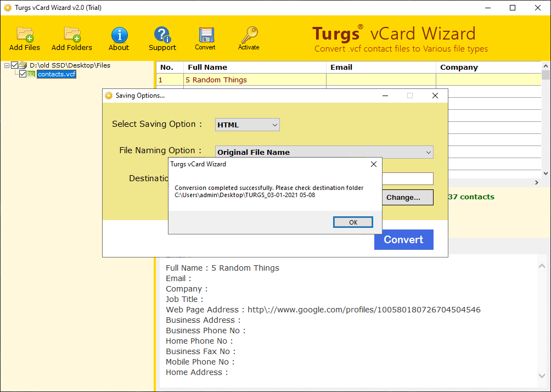The width and height of the screenshot is (551, 392).
Task: Click the Home Address line in preview
Action: pyautogui.click(x=197, y=372)
